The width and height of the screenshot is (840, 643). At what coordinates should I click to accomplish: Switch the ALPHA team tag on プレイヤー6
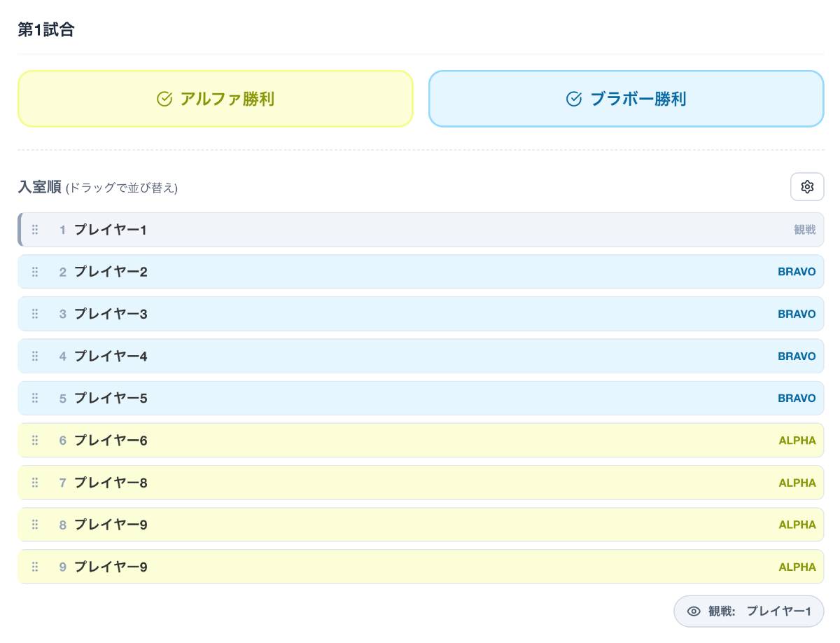[797, 441]
